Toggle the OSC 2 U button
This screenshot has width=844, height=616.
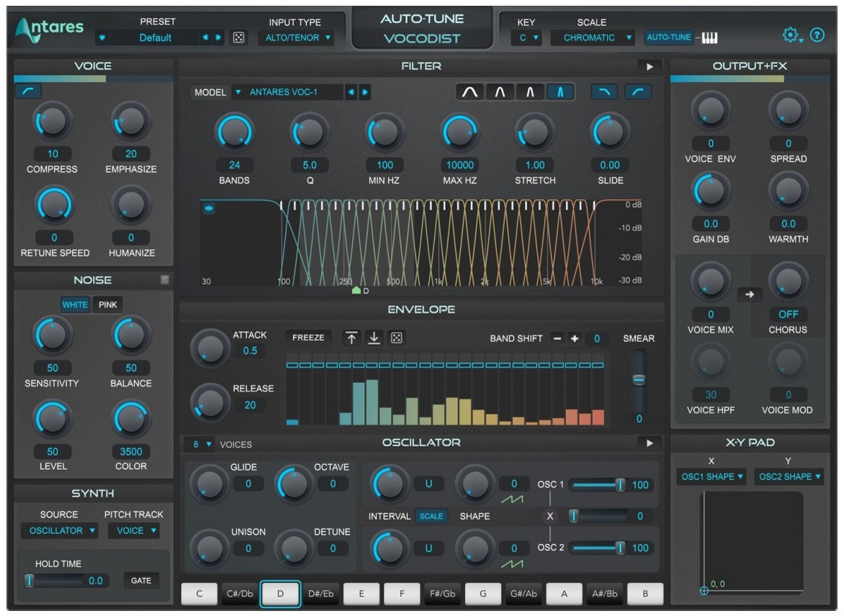(x=428, y=548)
